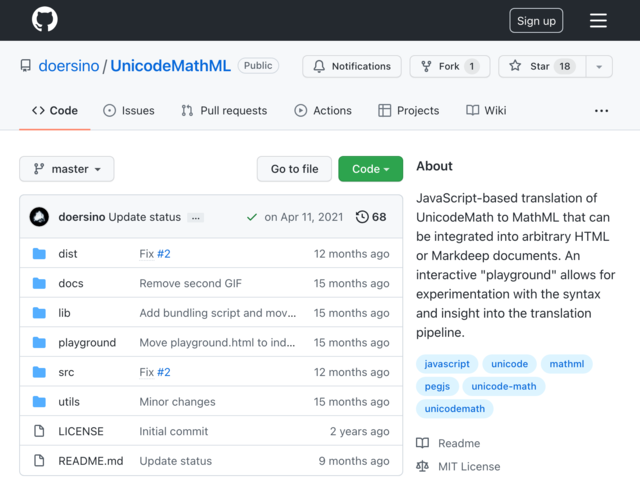Viewport: 640px width, 480px height.
Task: Open issue #2 link in dist row
Action: [164, 253]
